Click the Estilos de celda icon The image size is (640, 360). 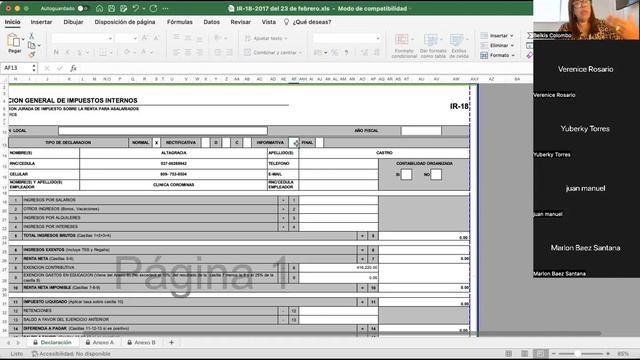click(459, 46)
